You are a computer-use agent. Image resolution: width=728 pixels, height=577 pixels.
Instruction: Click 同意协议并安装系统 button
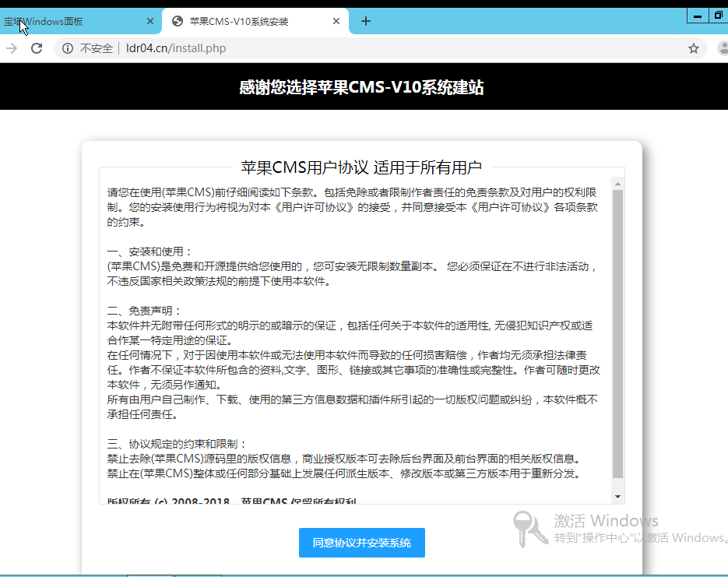362,543
